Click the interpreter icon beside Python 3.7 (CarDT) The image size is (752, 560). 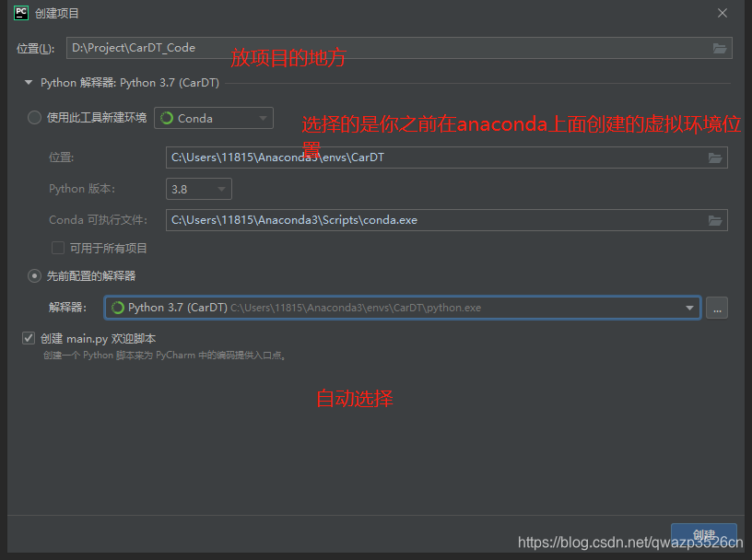tap(118, 308)
